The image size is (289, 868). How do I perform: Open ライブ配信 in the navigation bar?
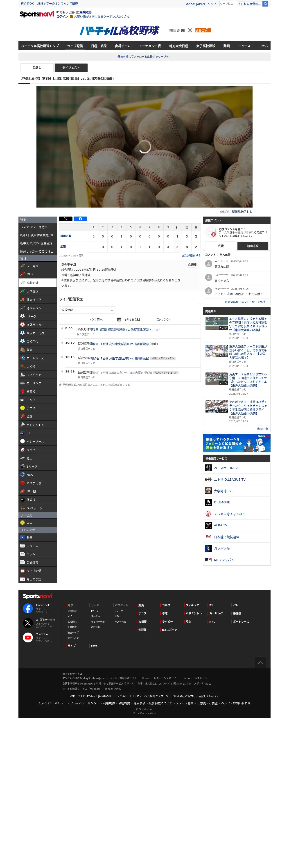click(x=75, y=46)
